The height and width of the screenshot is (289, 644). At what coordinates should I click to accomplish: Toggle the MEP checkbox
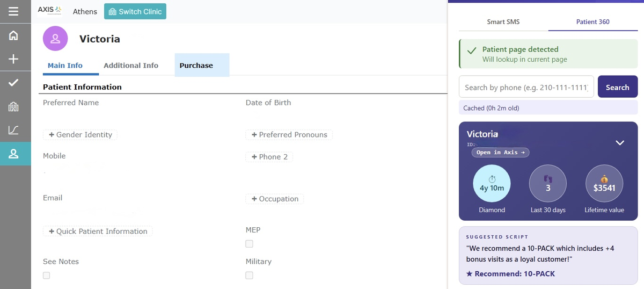[x=249, y=244]
